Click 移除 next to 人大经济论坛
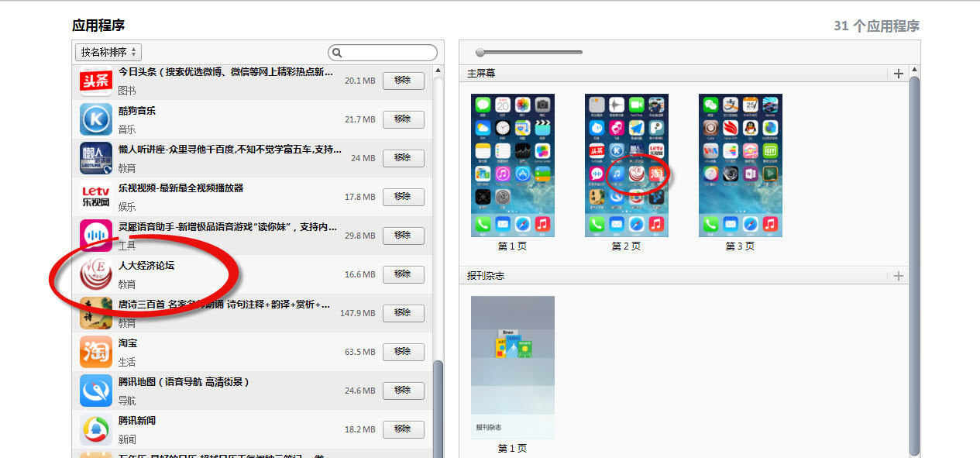 [x=404, y=274]
